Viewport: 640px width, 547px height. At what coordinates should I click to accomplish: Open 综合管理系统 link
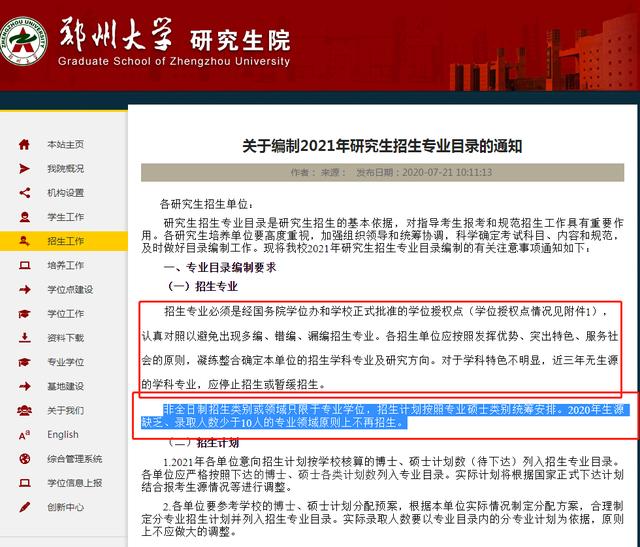click(74, 459)
